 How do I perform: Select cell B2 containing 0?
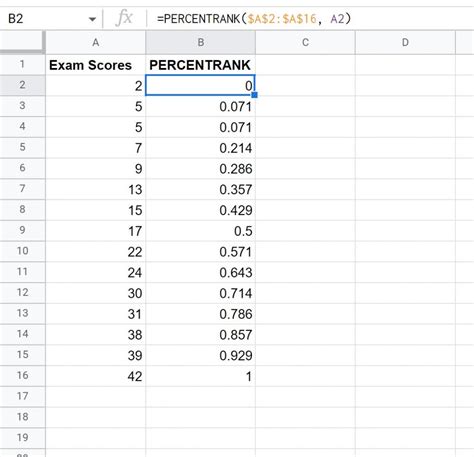pyautogui.click(x=200, y=85)
